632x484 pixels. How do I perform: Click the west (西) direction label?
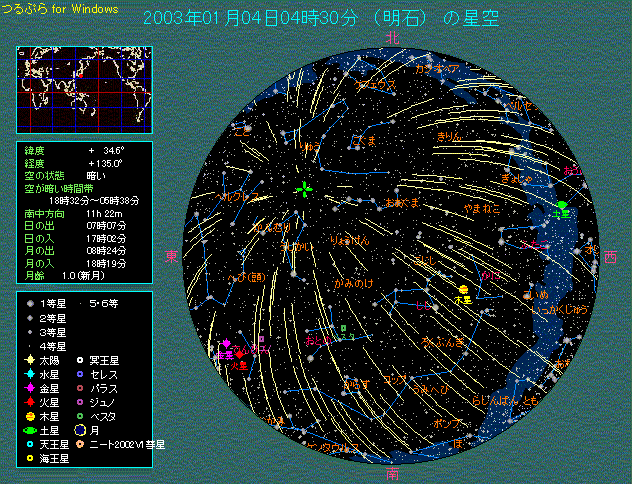click(611, 257)
